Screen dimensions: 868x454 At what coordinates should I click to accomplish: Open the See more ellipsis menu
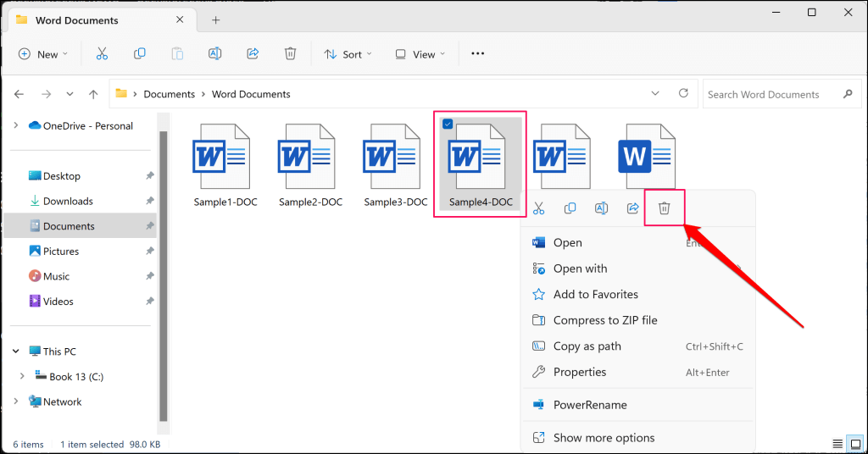pos(477,54)
